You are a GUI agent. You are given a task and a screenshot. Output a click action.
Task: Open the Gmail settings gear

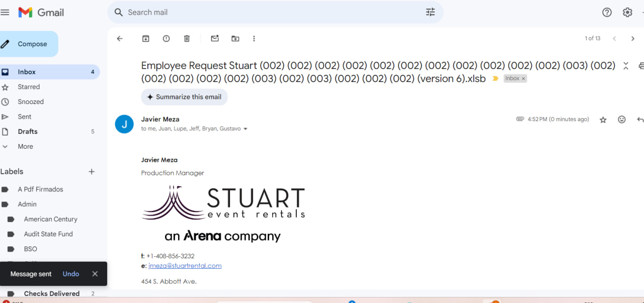click(627, 13)
